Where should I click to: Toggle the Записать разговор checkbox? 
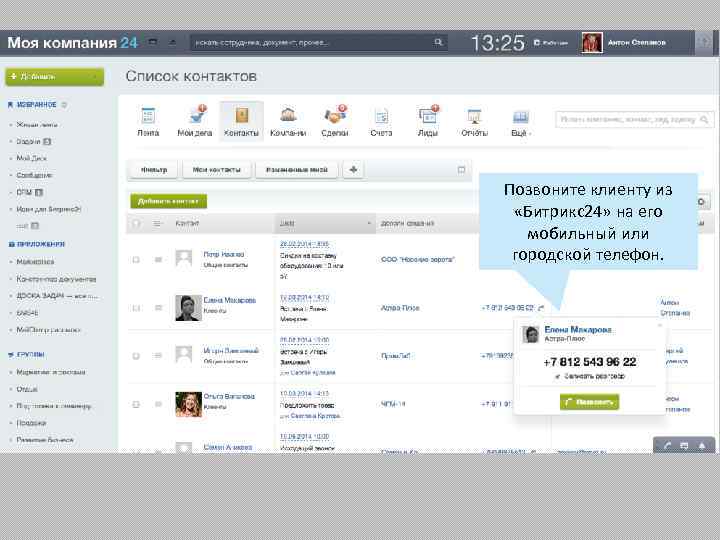tap(557, 377)
